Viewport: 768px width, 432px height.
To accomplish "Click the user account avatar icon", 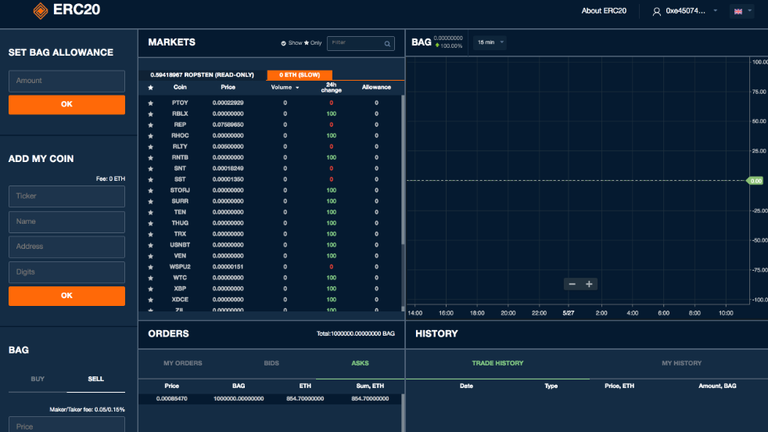I will pos(656,11).
